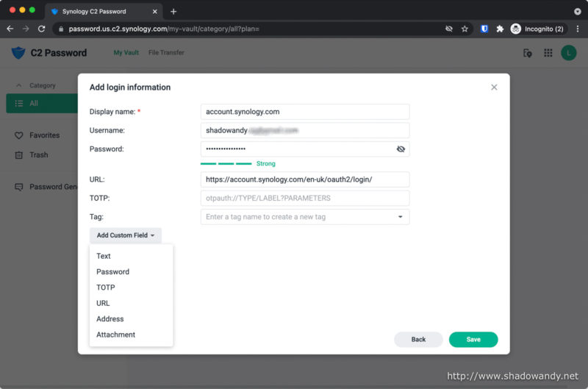Click the crossed-eye tracking icon in address bar
This screenshot has height=389, width=588.
click(449, 29)
